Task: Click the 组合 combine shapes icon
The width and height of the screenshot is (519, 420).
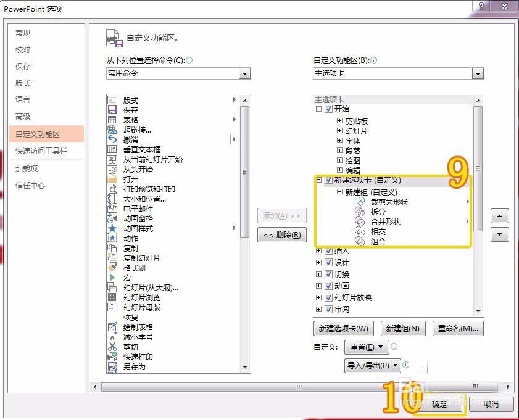Action: pos(359,241)
